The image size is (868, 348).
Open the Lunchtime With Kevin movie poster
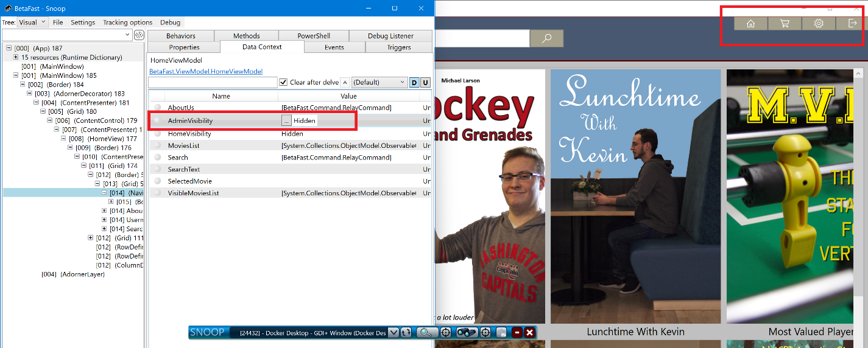[x=635, y=197]
